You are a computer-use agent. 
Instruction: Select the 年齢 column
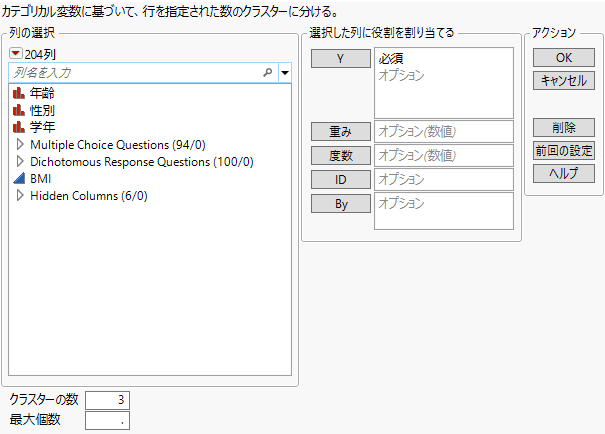point(42,93)
